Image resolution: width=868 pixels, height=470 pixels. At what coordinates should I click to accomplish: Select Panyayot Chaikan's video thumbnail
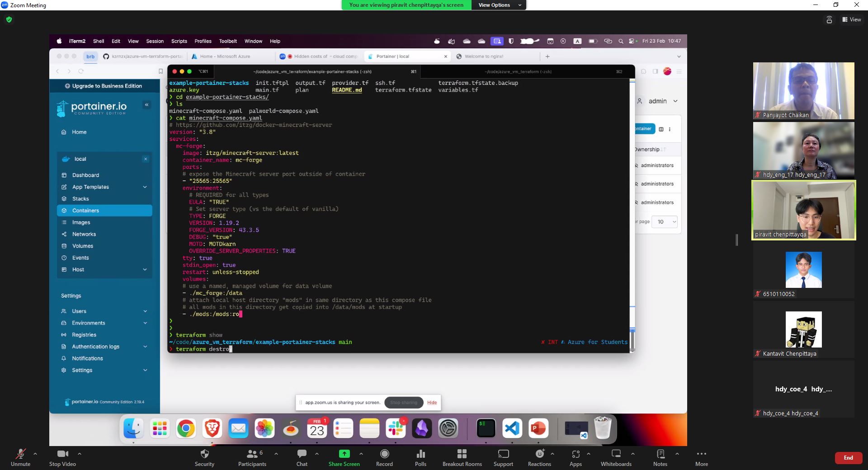point(803,91)
